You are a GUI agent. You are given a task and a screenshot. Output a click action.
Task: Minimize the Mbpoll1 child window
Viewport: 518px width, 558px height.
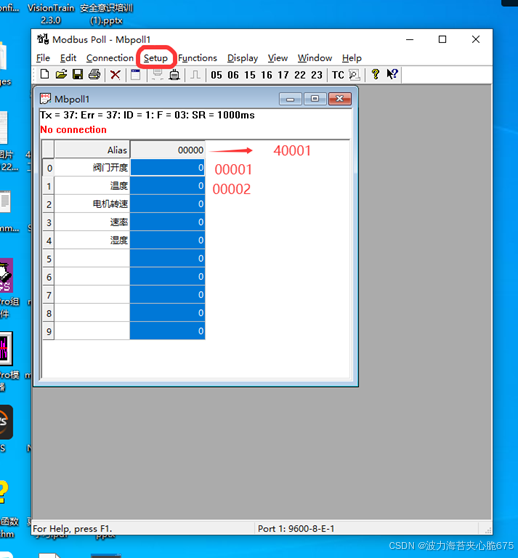point(290,99)
